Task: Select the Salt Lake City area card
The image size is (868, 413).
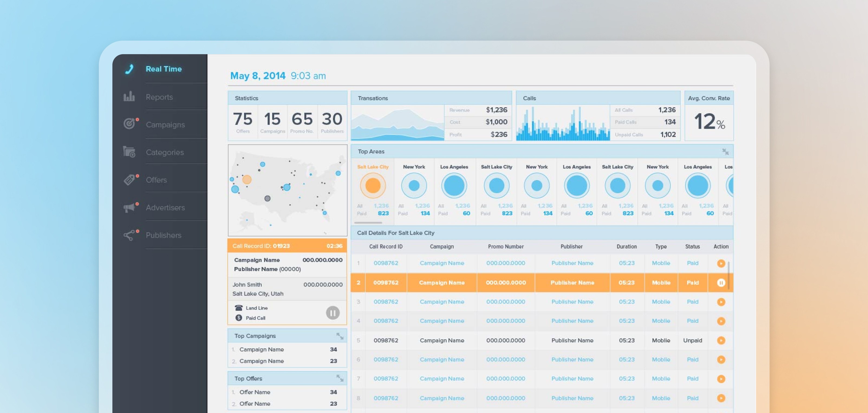Action: click(x=373, y=190)
